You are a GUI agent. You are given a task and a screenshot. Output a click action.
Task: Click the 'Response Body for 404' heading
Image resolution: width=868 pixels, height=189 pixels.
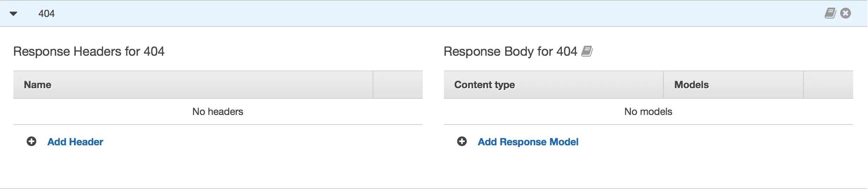pyautogui.click(x=510, y=51)
